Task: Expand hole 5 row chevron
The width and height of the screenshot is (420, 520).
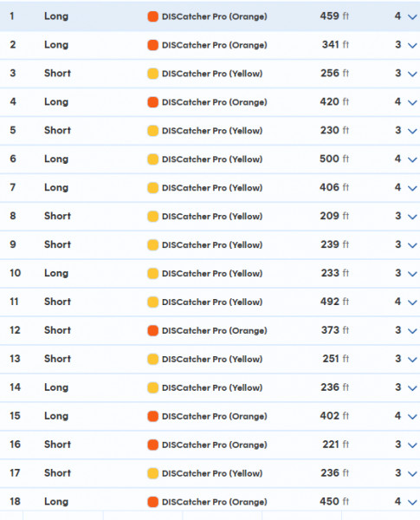Action: coord(412,131)
